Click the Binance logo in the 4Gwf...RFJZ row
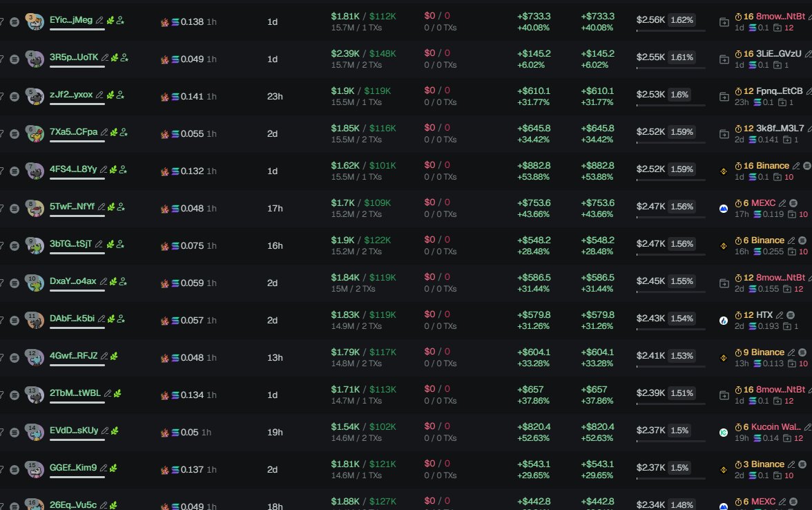The width and height of the screenshot is (812, 510). (724, 358)
